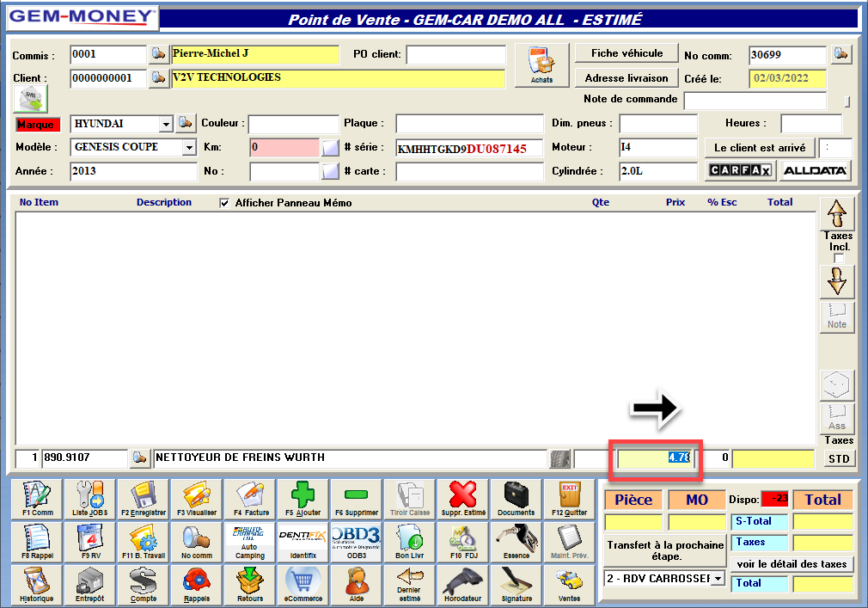This screenshot has width=868, height=608.
Task: Look up Commis employee search icon
Action: click(158, 54)
